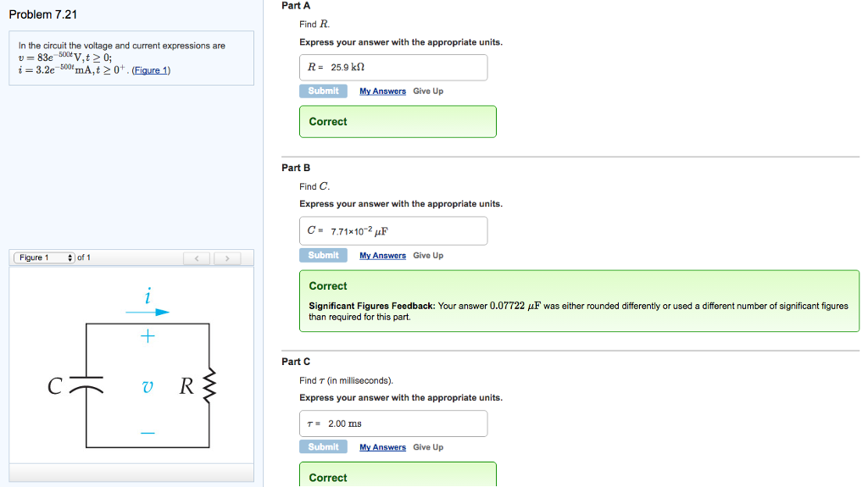Select Give Up for Part B
The width and height of the screenshot is (868, 487).
point(428,256)
